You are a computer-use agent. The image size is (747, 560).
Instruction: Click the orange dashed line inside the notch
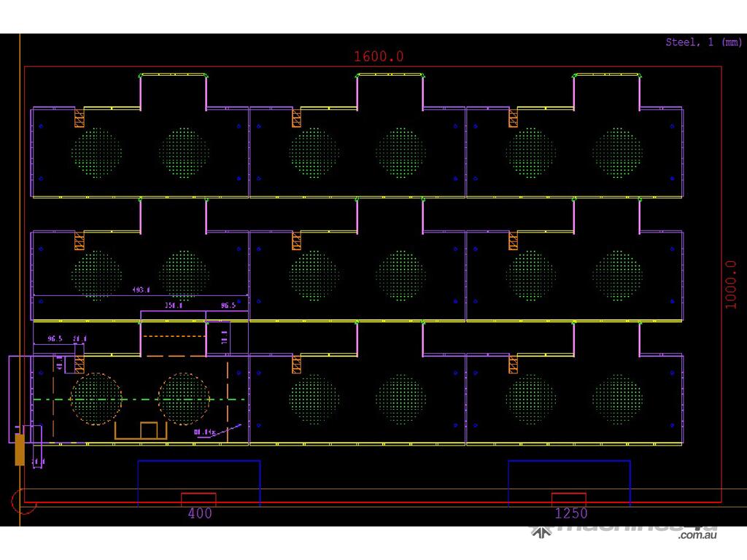pyautogui.click(x=173, y=336)
